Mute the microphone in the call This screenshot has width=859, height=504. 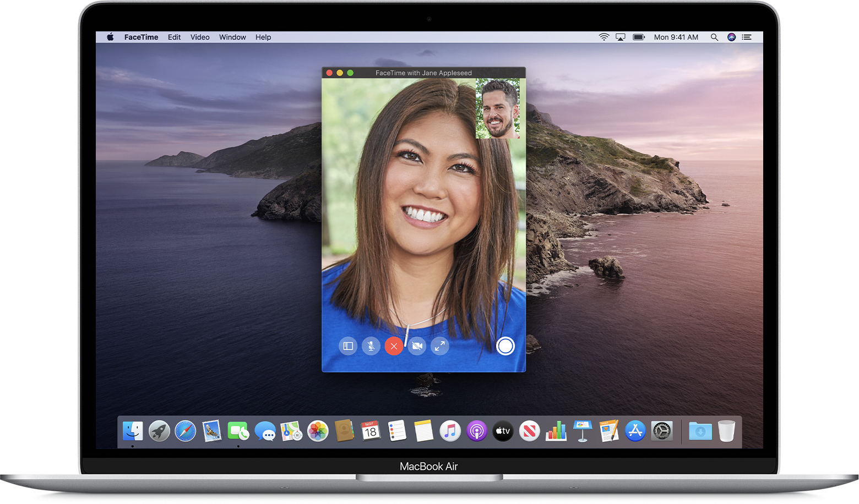pos(371,346)
